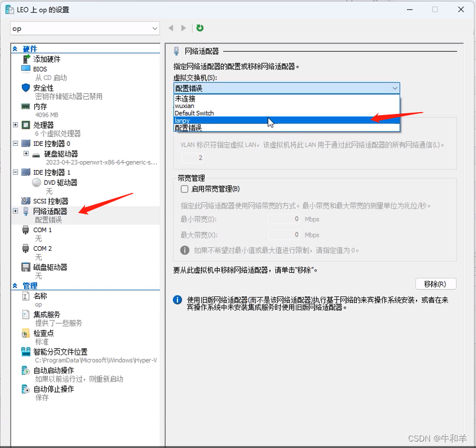
Task: Minimize the LEO 上 op 的设置 window
Action: 410,9
